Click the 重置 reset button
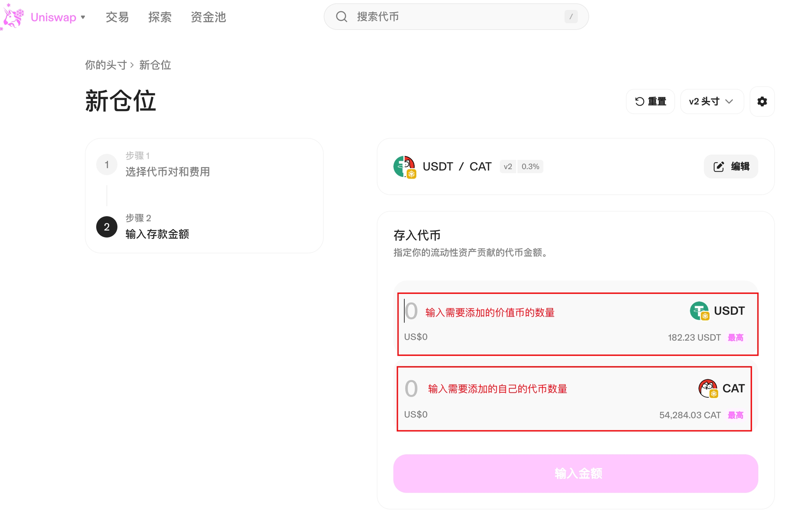This screenshot has width=812, height=528. [650, 102]
